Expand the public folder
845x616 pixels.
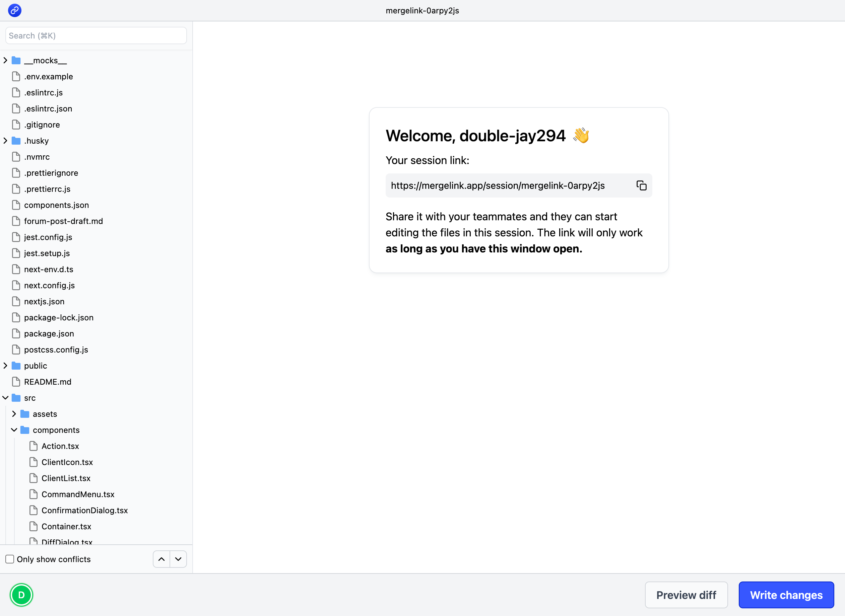(x=5, y=366)
